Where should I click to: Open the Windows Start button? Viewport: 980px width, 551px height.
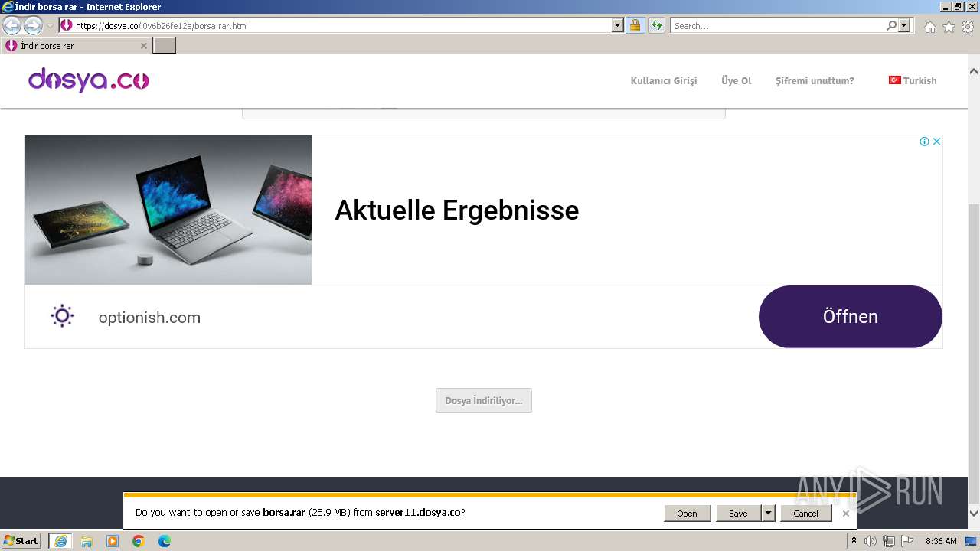21,541
